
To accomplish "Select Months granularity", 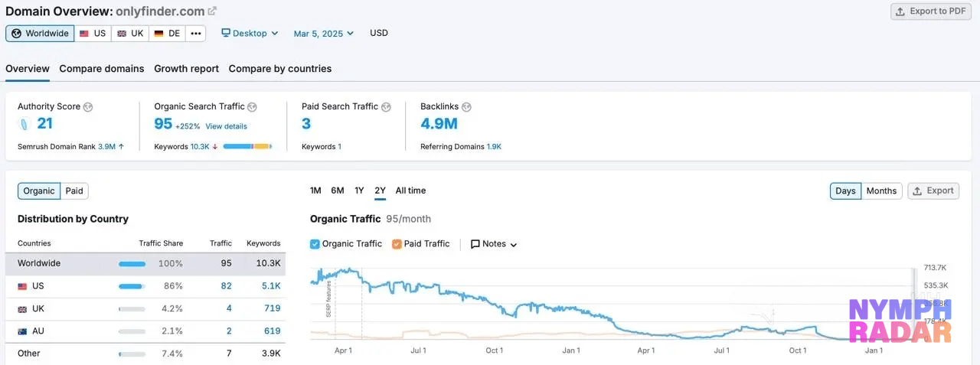I will click(881, 191).
